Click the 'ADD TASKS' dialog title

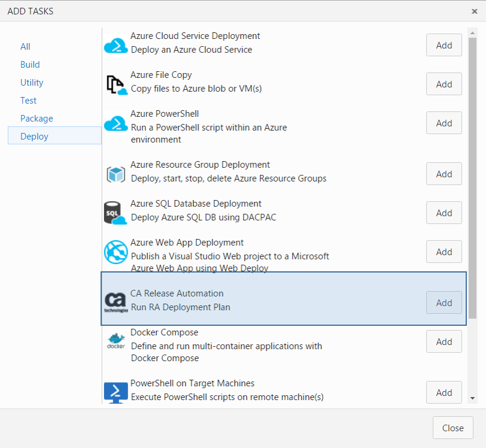pos(31,11)
